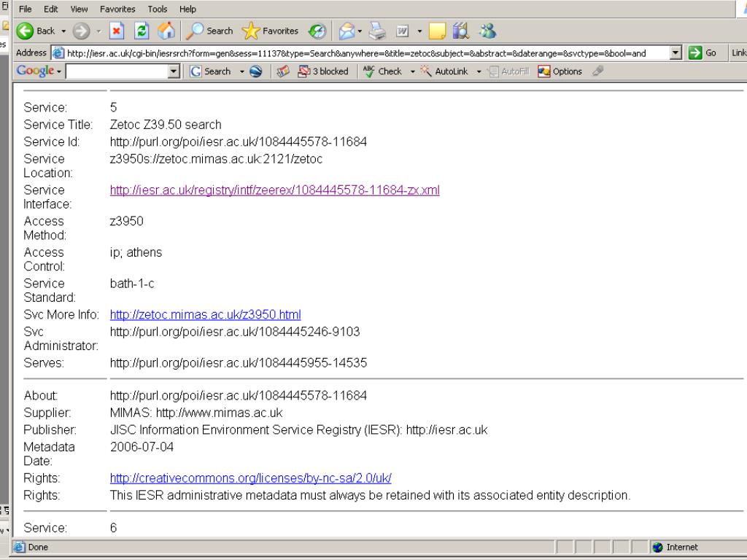Image resolution: width=747 pixels, height=560 pixels.
Task: Focus the Google toolbar search box
Action: click(117, 71)
